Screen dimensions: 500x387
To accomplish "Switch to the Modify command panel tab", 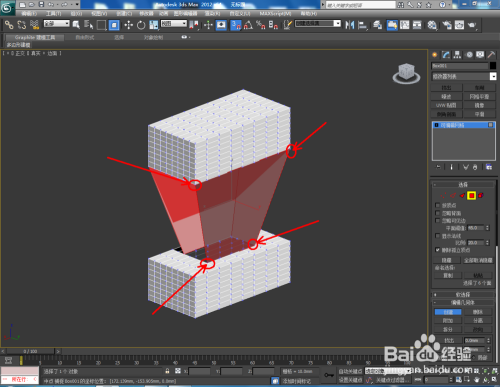I will (x=446, y=55).
